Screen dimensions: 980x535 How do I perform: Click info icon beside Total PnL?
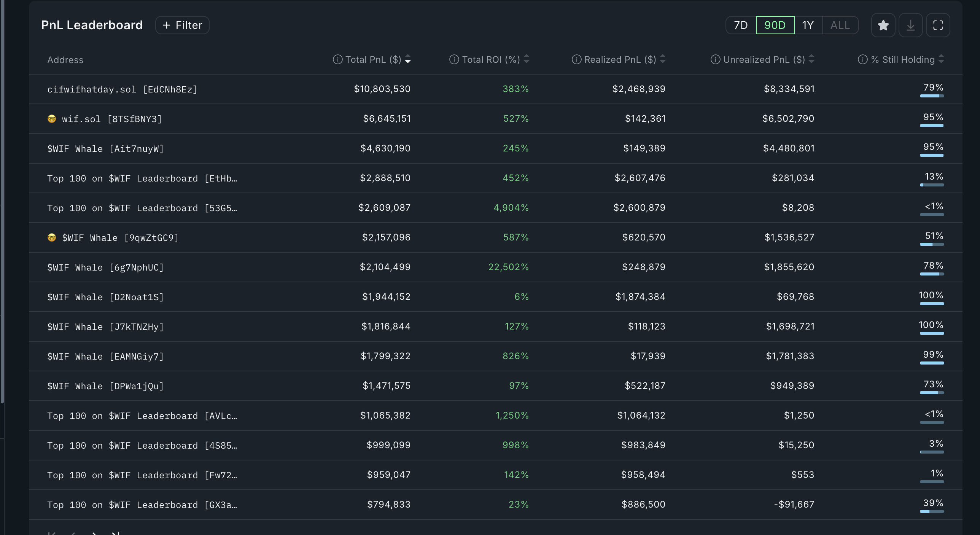click(337, 59)
